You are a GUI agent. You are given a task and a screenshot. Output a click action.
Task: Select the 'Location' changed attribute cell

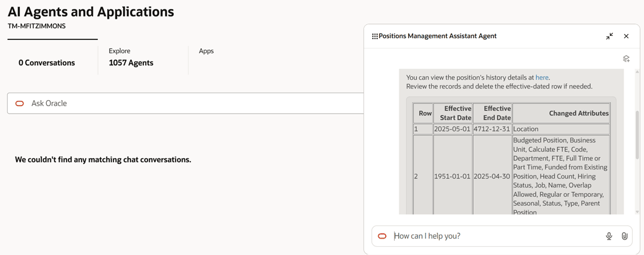click(x=561, y=129)
